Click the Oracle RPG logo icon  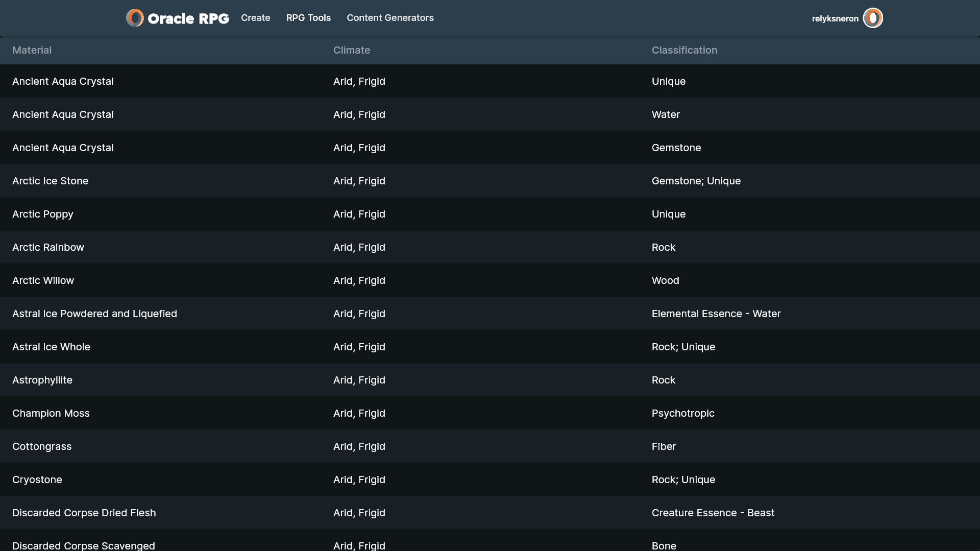135,18
